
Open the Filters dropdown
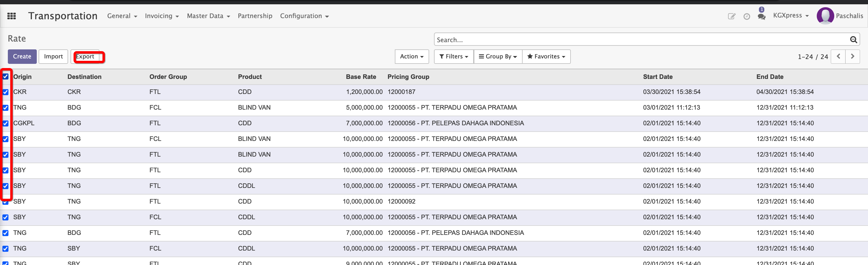[454, 56]
